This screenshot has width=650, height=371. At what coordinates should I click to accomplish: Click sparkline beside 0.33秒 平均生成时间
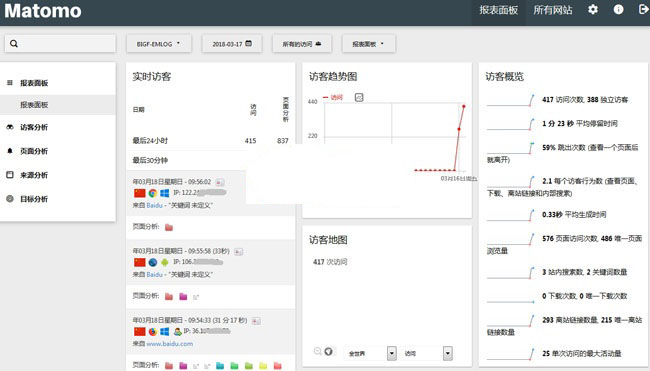pyautogui.click(x=511, y=215)
